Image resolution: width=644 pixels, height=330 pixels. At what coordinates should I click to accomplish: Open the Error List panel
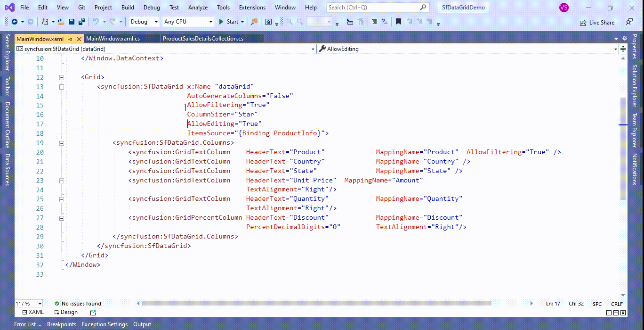click(27, 324)
